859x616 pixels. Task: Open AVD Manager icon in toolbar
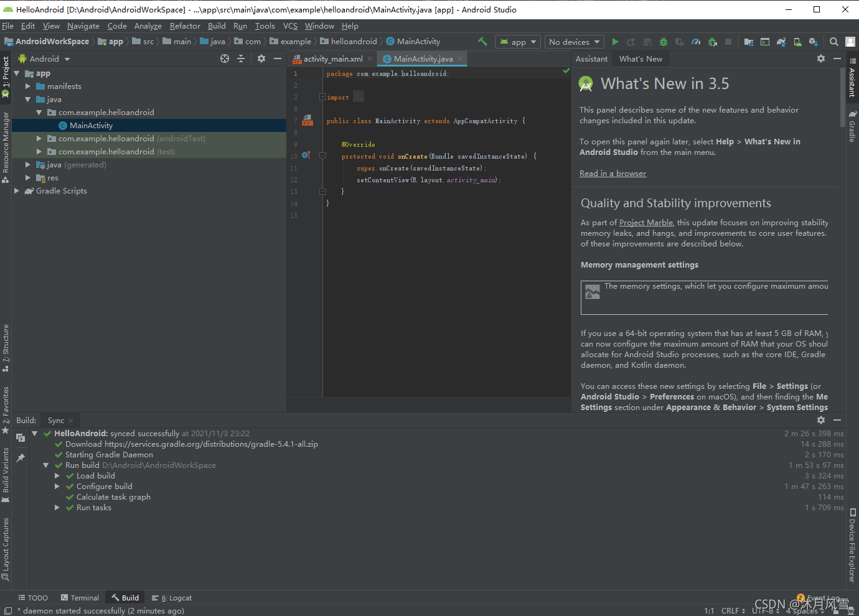click(797, 42)
